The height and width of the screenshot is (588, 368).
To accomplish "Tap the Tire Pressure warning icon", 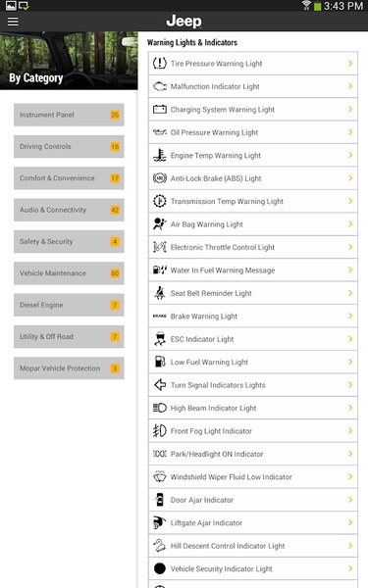I will tap(160, 63).
